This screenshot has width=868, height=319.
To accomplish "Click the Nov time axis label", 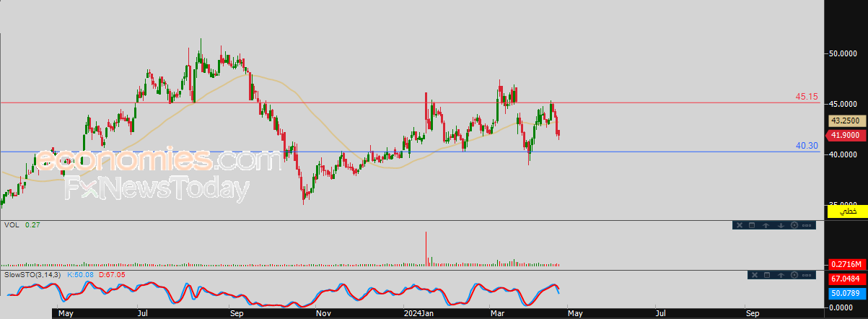I will pyautogui.click(x=324, y=314).
